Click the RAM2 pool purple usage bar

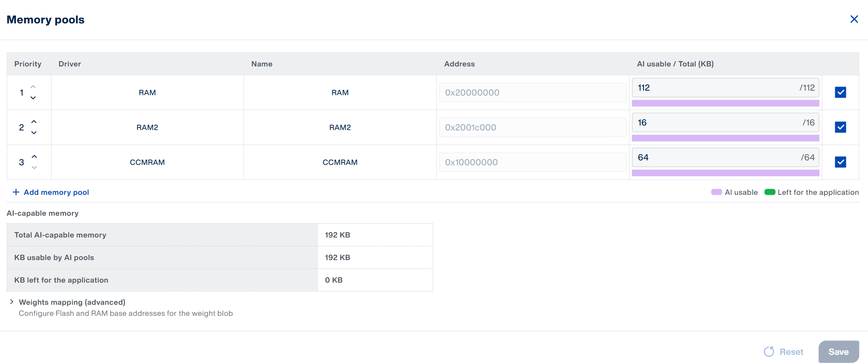tap(726, 138)
